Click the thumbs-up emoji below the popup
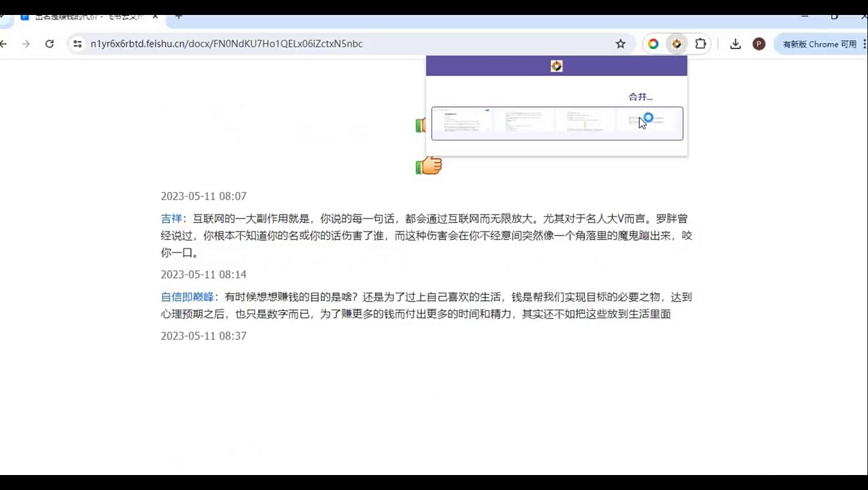This screenshot has width=868, height=490. (x=429, y=165)
